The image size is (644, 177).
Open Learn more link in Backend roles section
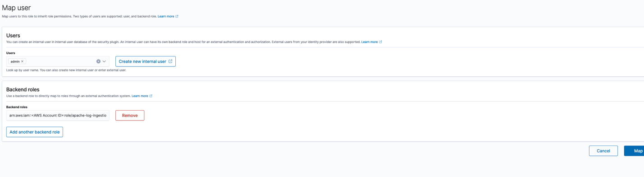(x=140, y=96)
